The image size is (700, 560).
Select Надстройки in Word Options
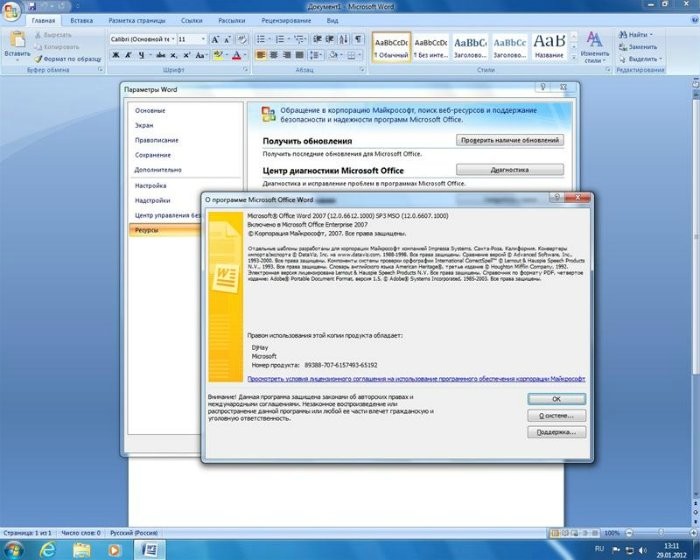[153, 201]
